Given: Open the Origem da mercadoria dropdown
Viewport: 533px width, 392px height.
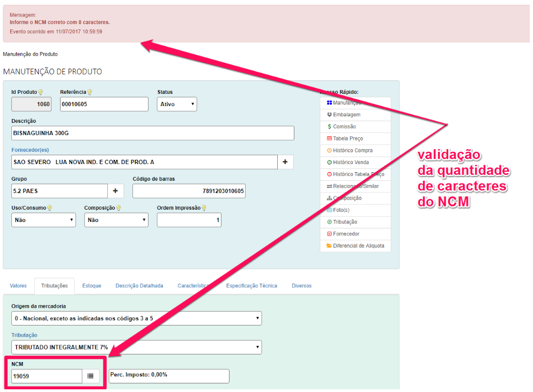Looking at the screenshot, I should tap(136, 318).
